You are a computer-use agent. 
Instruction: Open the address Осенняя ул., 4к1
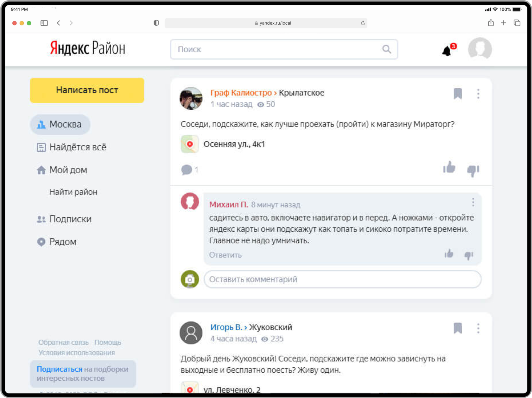pyautogui.click(x=234, y=144)
